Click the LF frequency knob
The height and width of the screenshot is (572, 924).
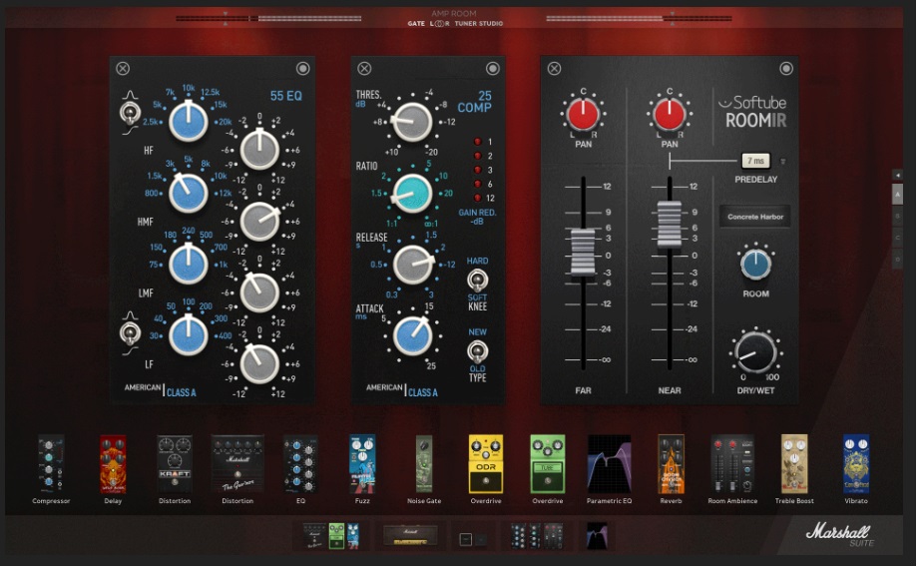pyautogui.click(x=188, y=335)
